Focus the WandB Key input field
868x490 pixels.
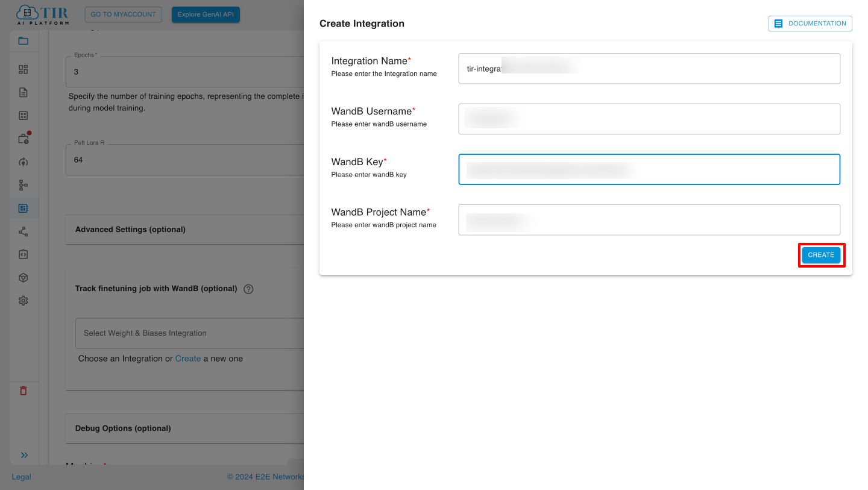649,169
